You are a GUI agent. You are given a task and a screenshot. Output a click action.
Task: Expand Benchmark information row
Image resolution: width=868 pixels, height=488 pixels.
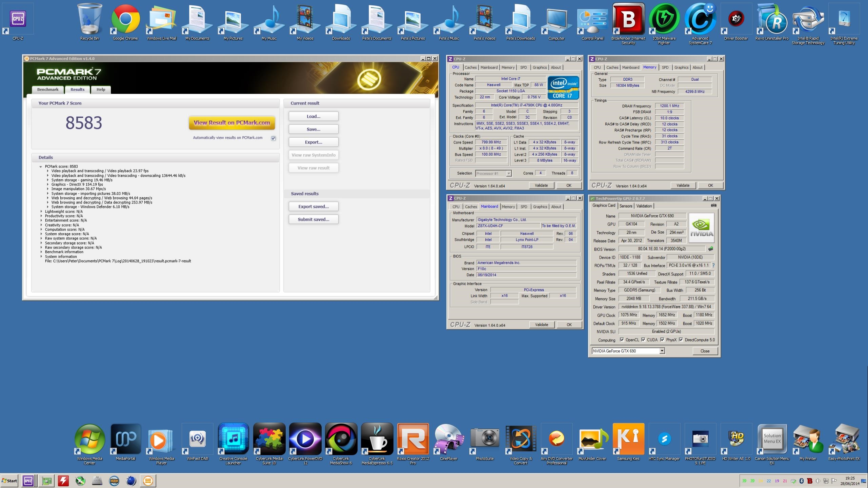click(41, 252)
